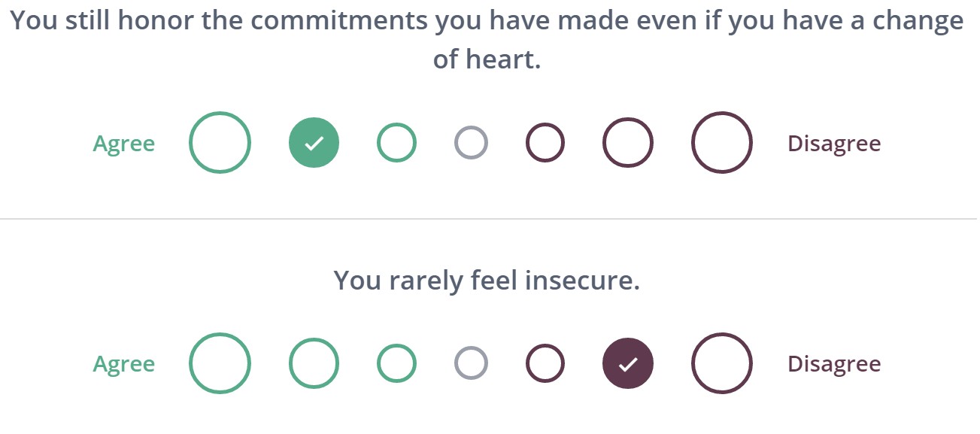Screen dimensions: 980x434
Task: Choose largest Disagree circle for commitments statement
Action: click(722, 143)
